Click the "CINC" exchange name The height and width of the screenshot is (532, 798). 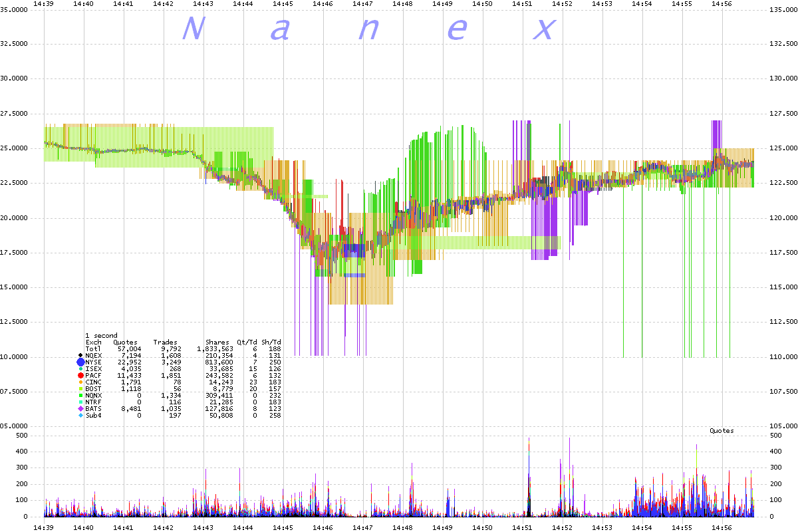tap(93, 382)
